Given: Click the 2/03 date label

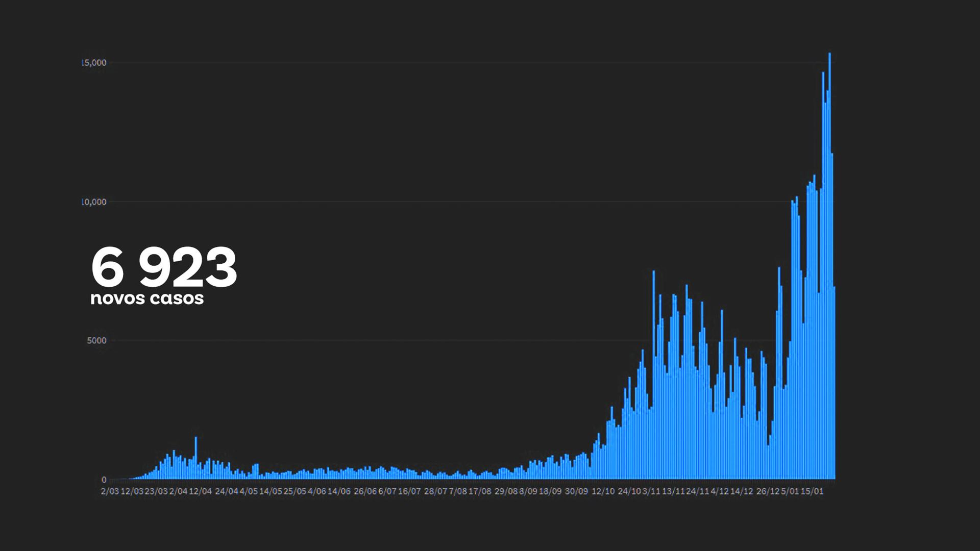Looking at the screenshot, I should pyautogui.click(x=110, y=491).
